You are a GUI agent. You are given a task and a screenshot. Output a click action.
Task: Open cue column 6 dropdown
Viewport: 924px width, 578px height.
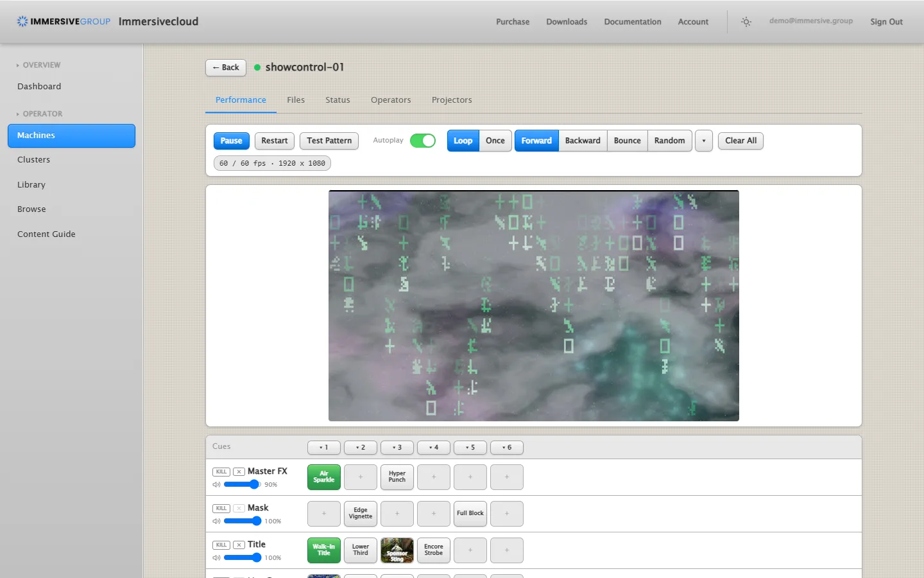point(507,448)
